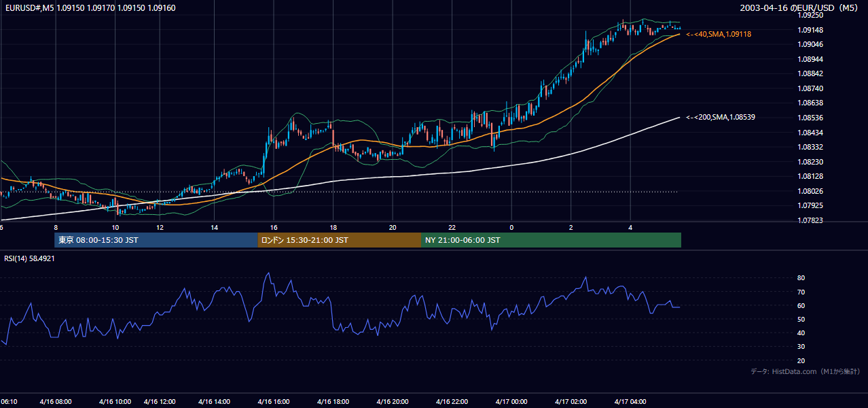Click price axis value 1.08536
This screenshot has width=868, height=408.
pyautogui.click(x=812, y=118)
